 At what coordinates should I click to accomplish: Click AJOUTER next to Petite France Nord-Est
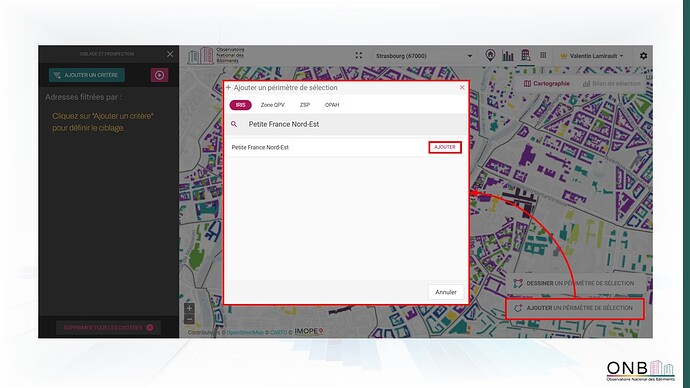(x=445, y=147)
